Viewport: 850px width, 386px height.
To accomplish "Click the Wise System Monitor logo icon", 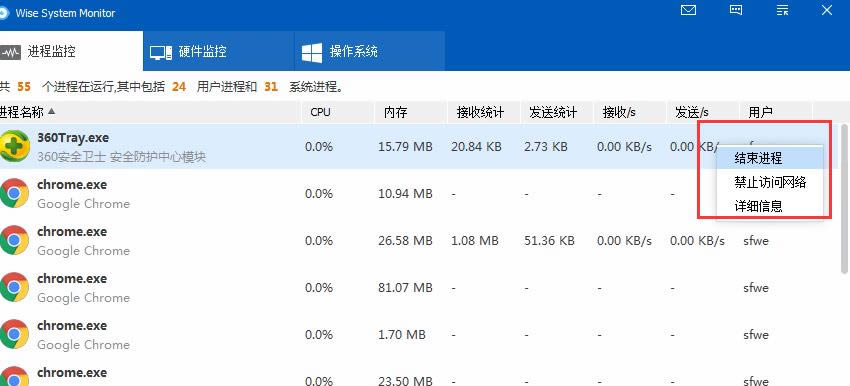I will [4, 13].
